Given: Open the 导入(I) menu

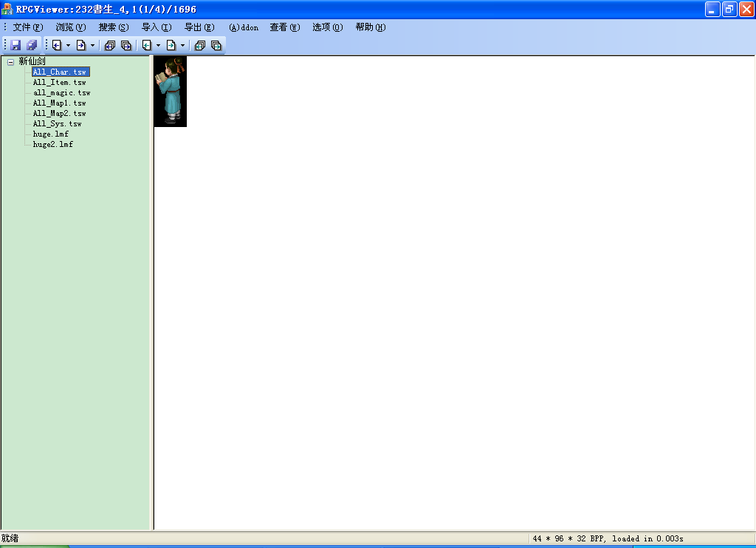Looking at the screenshot, I should pos(157,27).
